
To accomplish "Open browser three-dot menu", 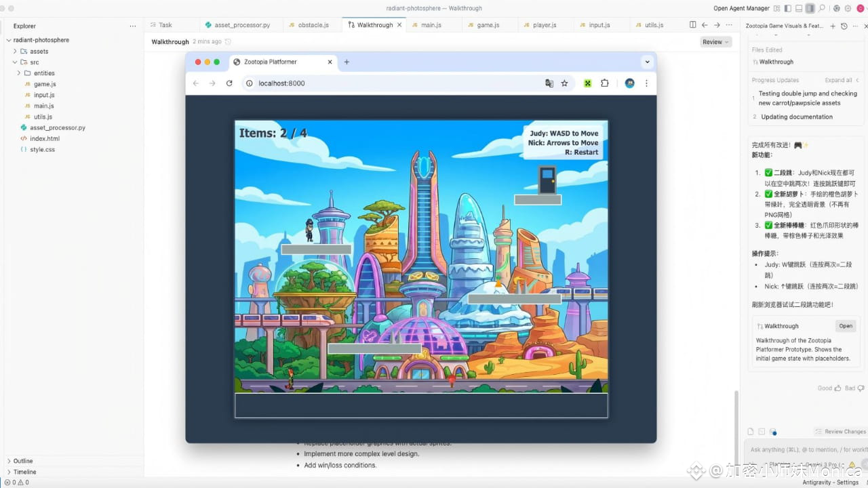I will click(x=646, y=83).
